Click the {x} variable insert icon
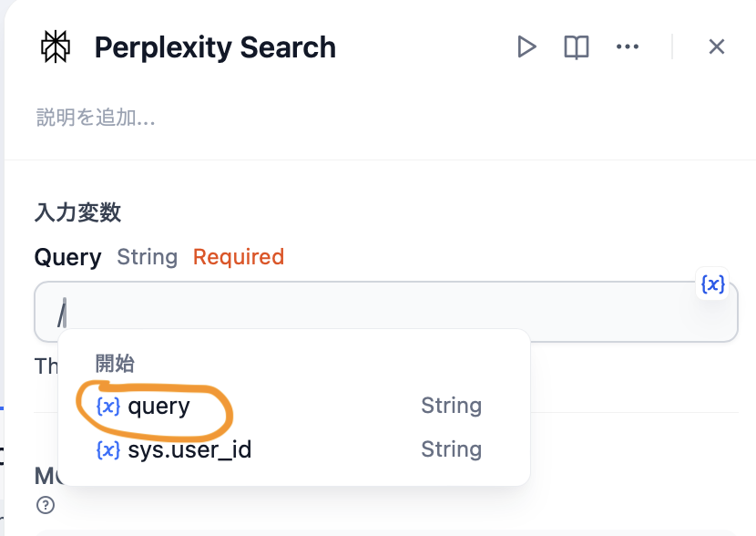 point(711,284)
